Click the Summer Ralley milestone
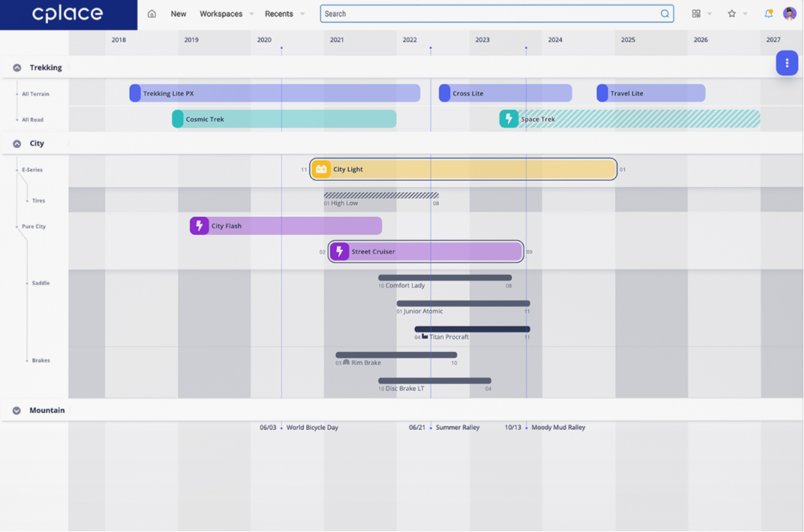This screenshot has width=804, height=532. tap(457, 427)
